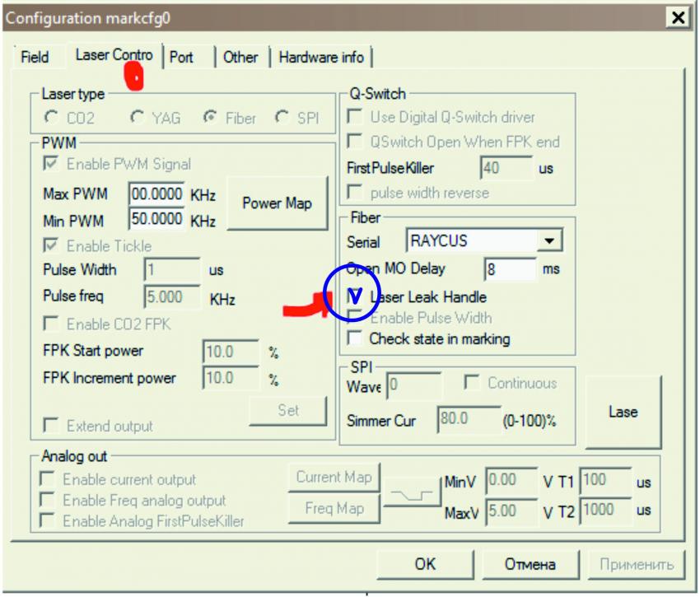This screenshot has height=597, width=700.
Task: Click the Power Map button
Action: coord(277,203)
